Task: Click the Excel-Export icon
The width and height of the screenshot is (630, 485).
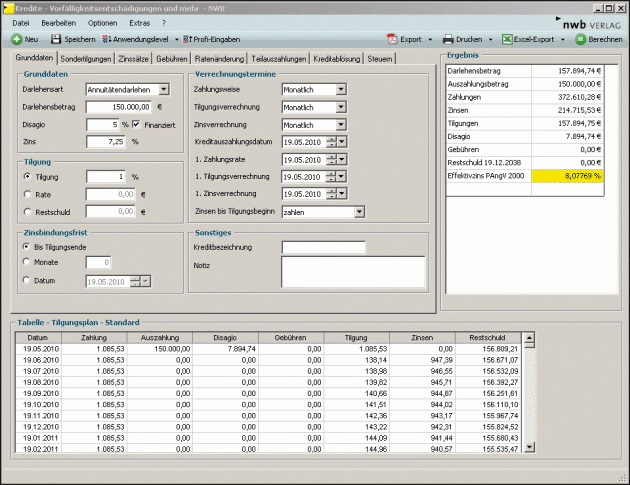Action: point(507,39)
